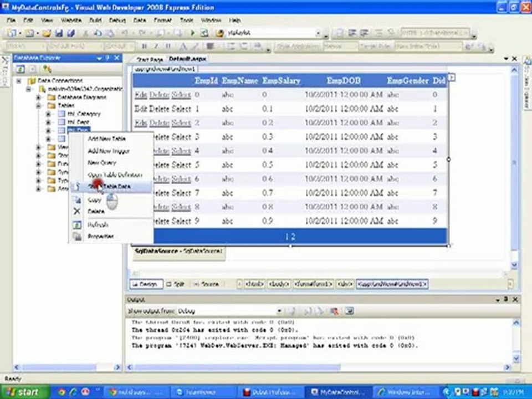Image resolution: width=532 pixels, height=399 pixels.
Task: Click the Underline formatting icon
Action: (x=168, y=47)
